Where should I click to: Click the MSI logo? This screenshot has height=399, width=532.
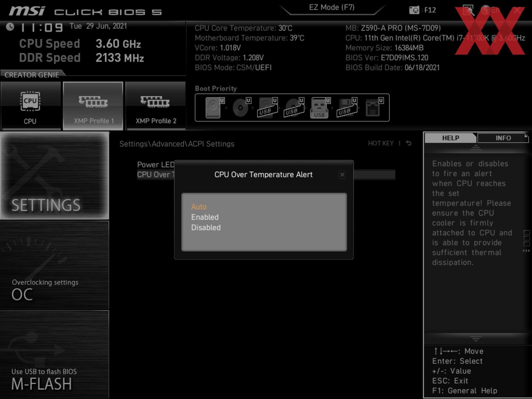pos(27,11)
